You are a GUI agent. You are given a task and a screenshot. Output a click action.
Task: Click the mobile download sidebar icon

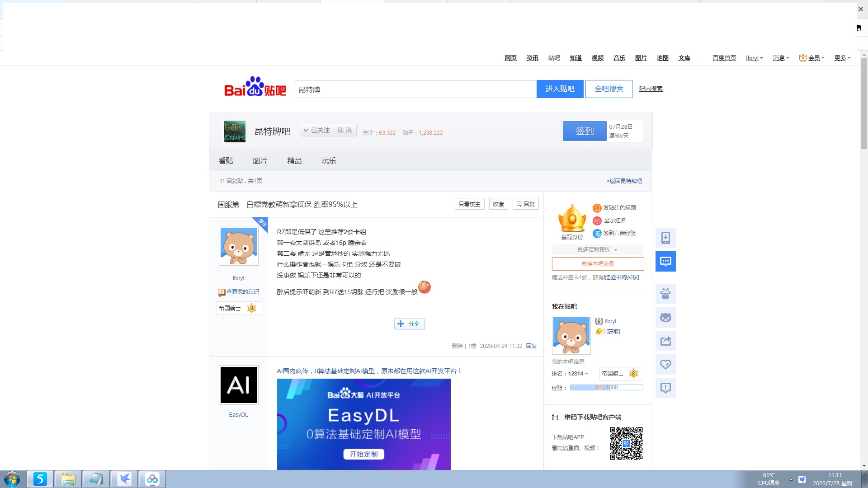pos(665,238)
